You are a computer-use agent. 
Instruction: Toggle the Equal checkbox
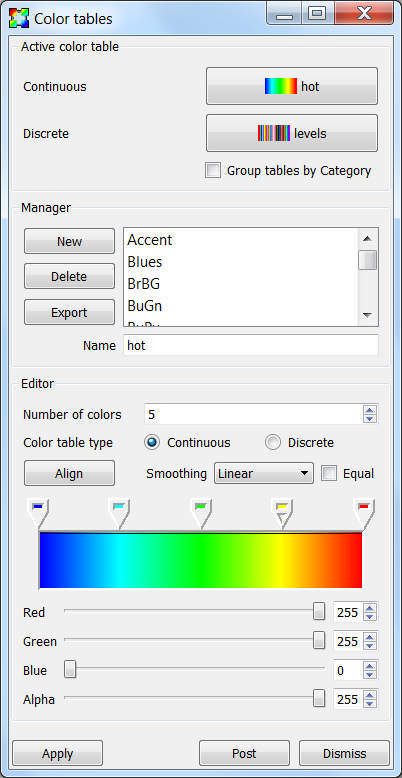[329, 473]
